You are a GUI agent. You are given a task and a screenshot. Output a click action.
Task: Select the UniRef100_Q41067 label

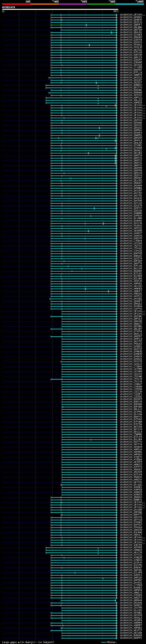coord(131,80)
